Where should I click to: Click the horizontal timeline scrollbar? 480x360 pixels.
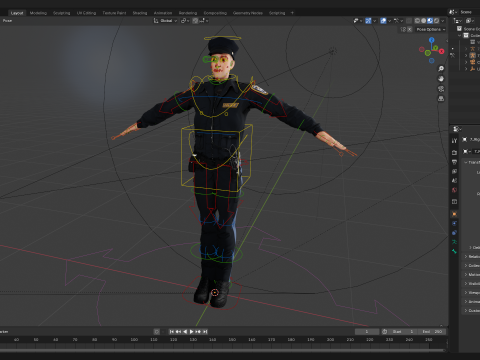(222, 350)
